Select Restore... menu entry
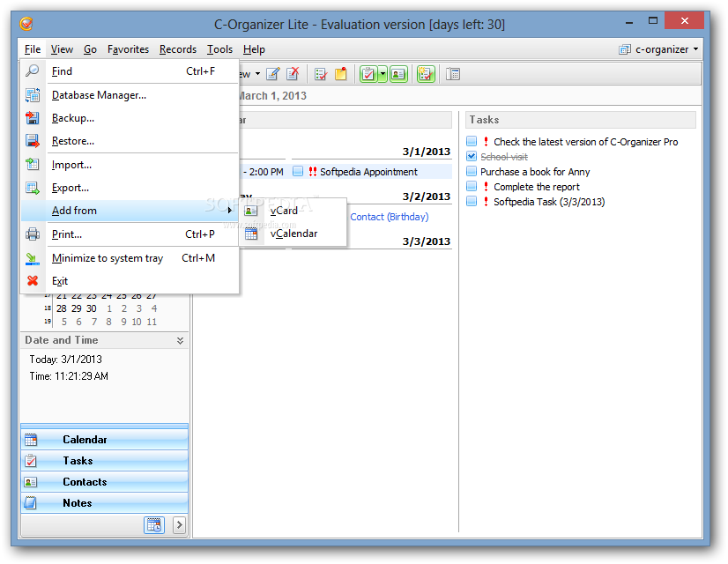This screenshot has height=564, width=728. (130, 141)
